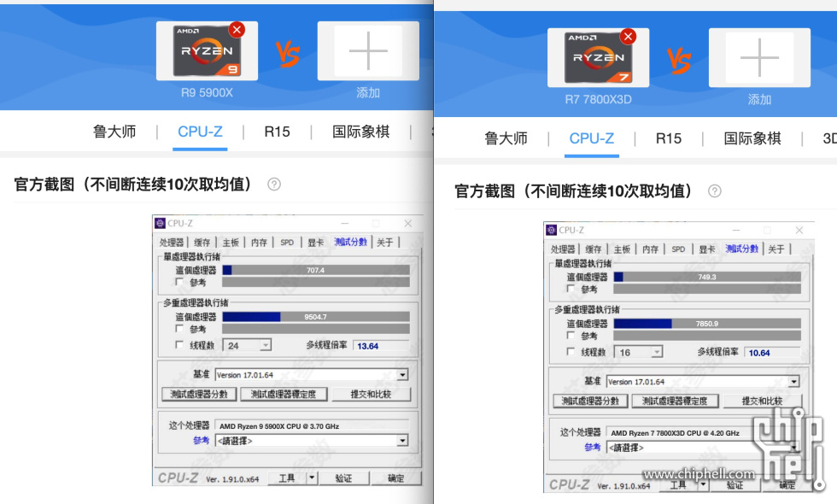Enable multi-thread 參考 checkbox in left CPU-Z
837x504 pixels.
[x=179, y=328]
